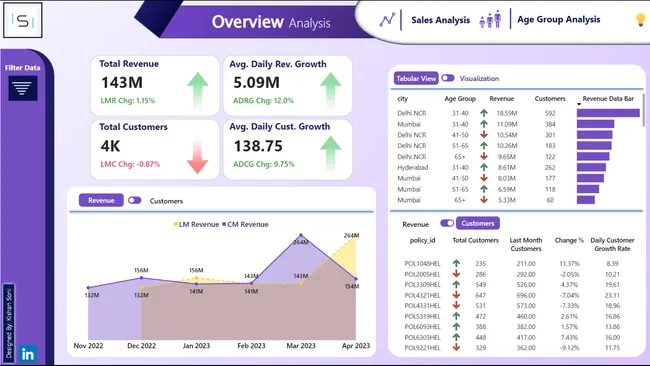650x366 pixels.
Task: Click green arrow on Avg. Daily Cust. Growth card
Action: pyautogui.click(x=331, y=154)
